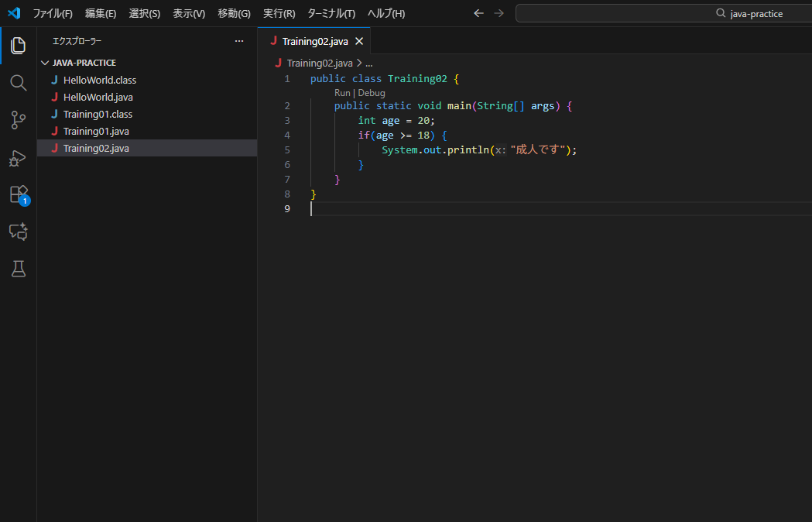Open the Run and Debug view
This screenshot has height=522, width=812.
click(18, 157)
